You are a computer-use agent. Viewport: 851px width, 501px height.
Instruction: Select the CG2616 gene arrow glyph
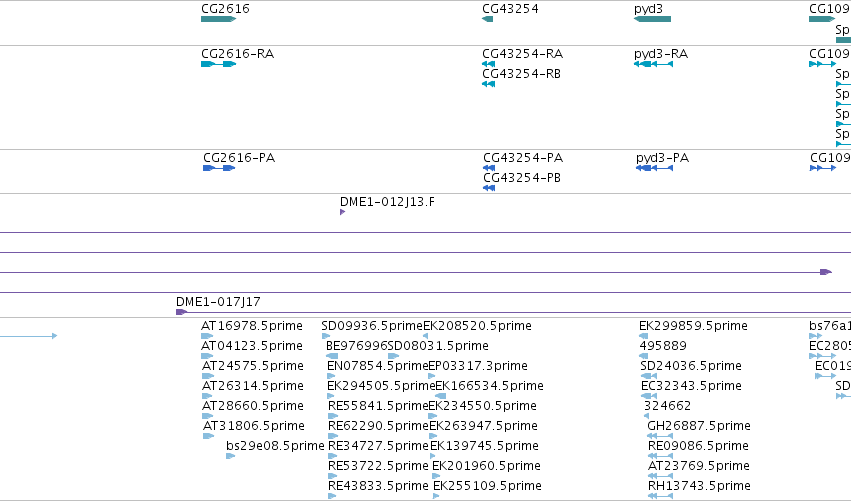(219, 19)
